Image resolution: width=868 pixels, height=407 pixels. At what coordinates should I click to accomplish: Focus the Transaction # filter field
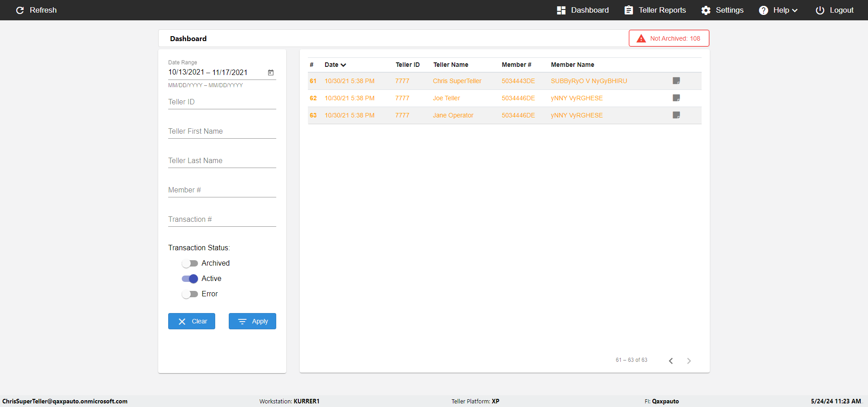[222, 220]
